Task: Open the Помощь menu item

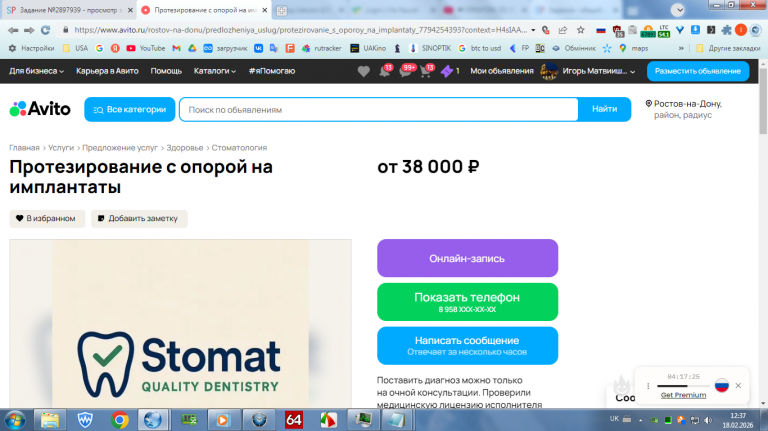Action: click(166, 71)
